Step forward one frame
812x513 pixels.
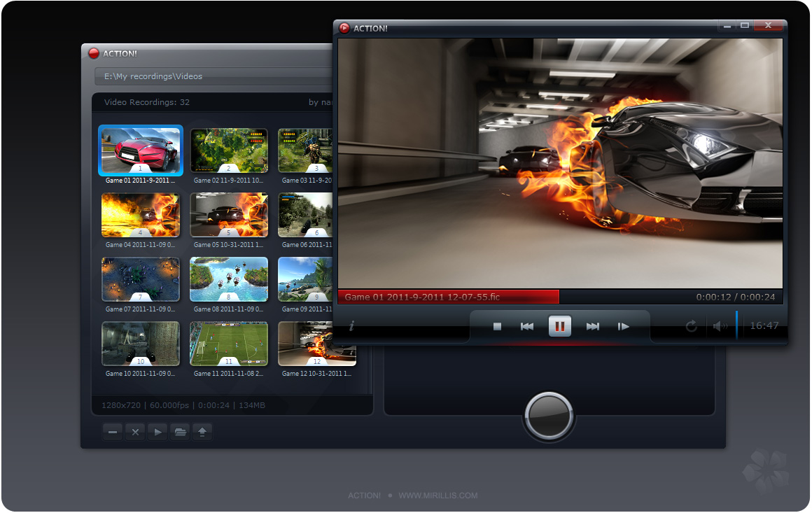coord(623,326)
